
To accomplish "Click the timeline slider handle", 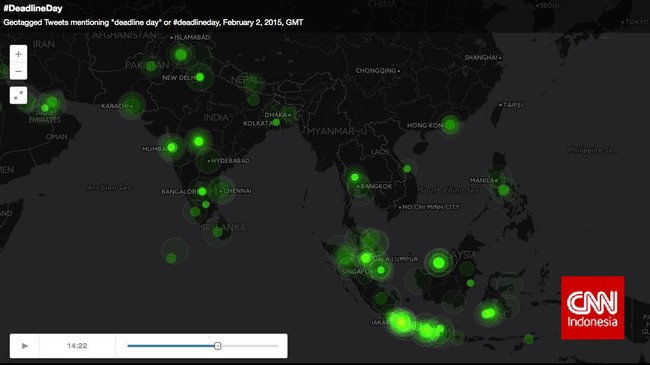I will click(x=217, y=346).
